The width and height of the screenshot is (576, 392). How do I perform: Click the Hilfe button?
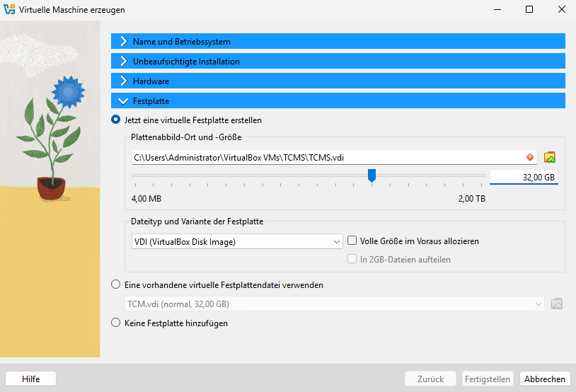[30, 379]
